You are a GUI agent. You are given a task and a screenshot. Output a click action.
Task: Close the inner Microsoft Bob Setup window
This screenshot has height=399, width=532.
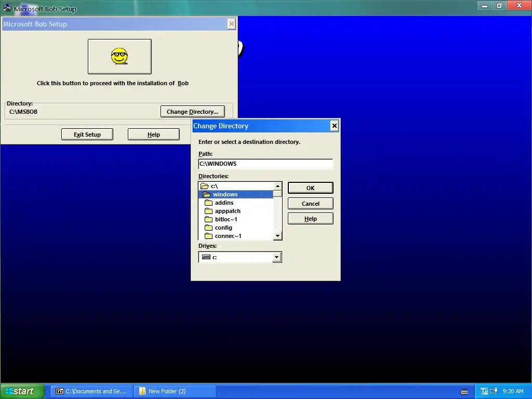click(x=231, y=24)
